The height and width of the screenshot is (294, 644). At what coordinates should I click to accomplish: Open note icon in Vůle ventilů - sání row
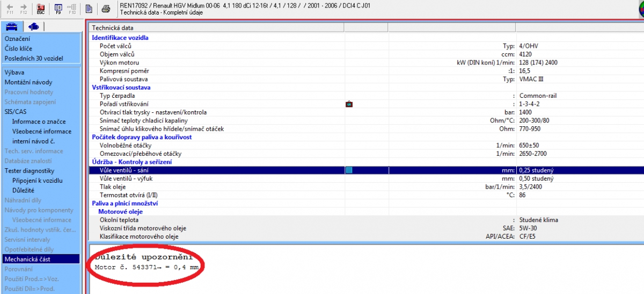click(x=349, y=170)
